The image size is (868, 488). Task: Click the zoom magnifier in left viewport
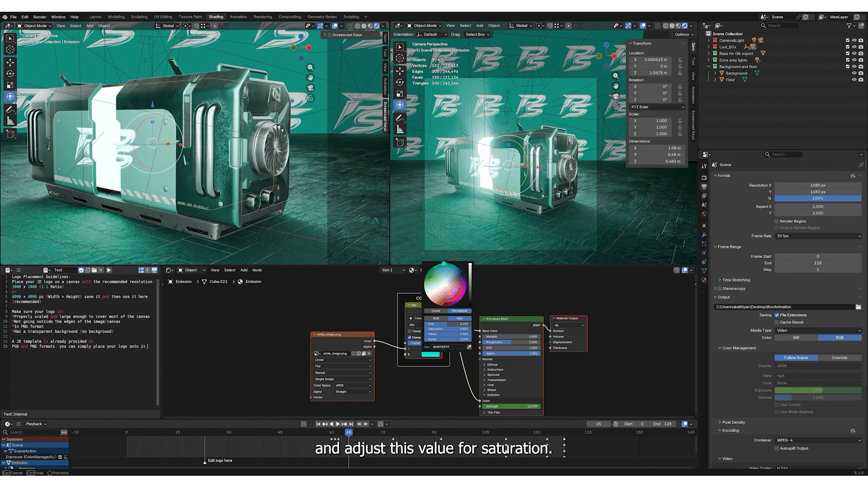tap(311, 67)
